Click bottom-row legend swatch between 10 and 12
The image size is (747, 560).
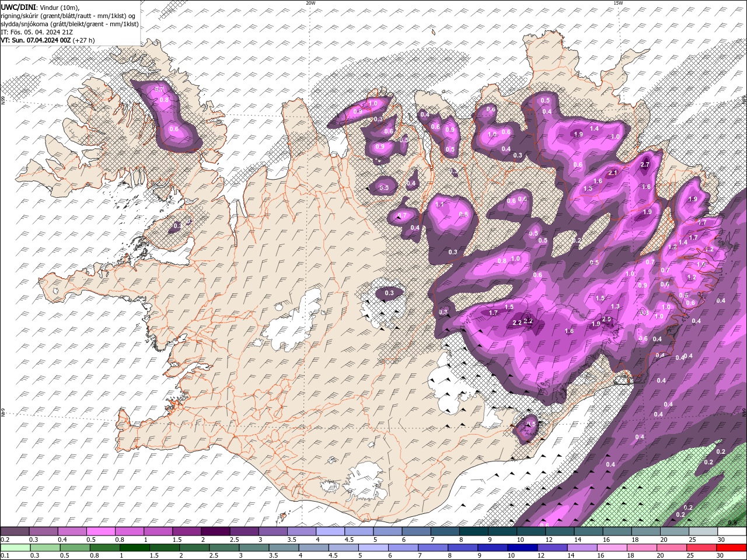tap(523, 548)
